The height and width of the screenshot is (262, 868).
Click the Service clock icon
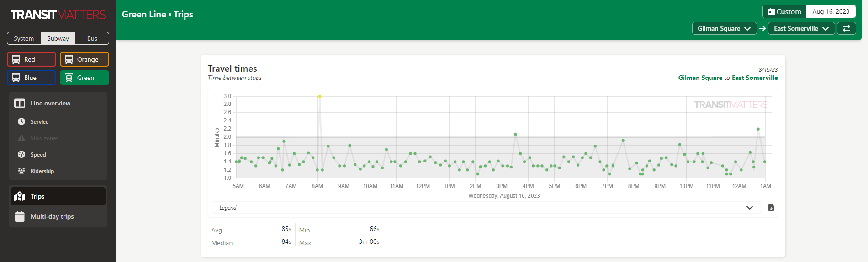pyautogui.click(x=21, y=121)
